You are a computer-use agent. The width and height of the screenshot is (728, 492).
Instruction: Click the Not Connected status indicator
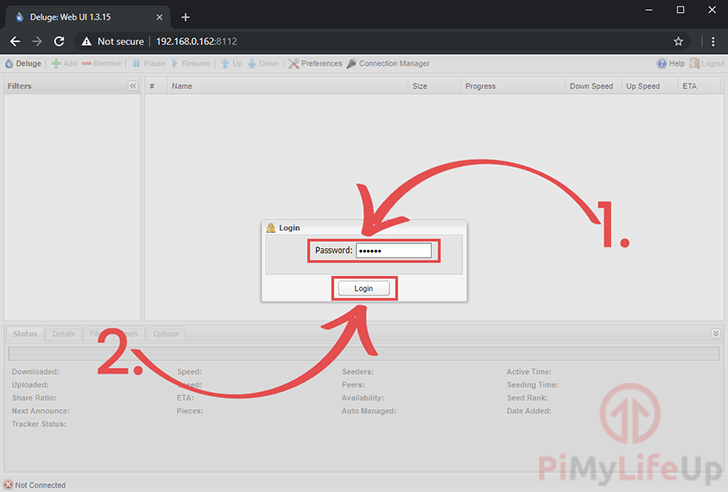pyautogui.click(x=35, y=485)
